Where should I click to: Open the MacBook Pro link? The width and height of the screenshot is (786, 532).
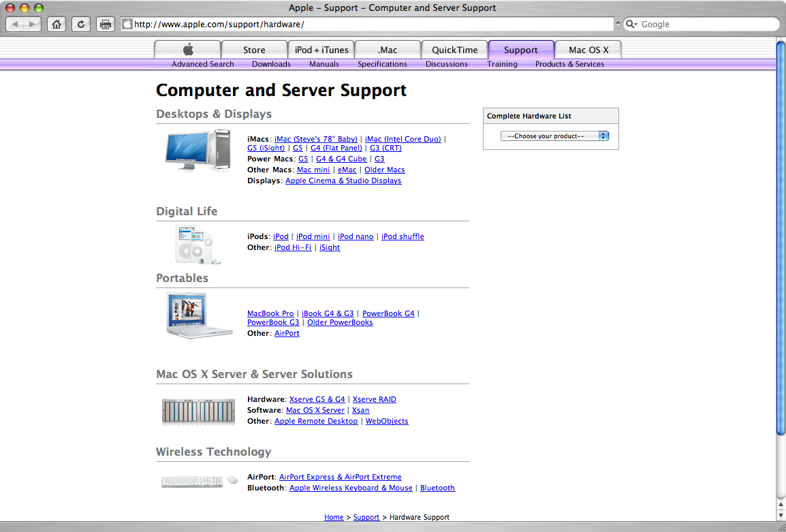(x=270, y=313)
